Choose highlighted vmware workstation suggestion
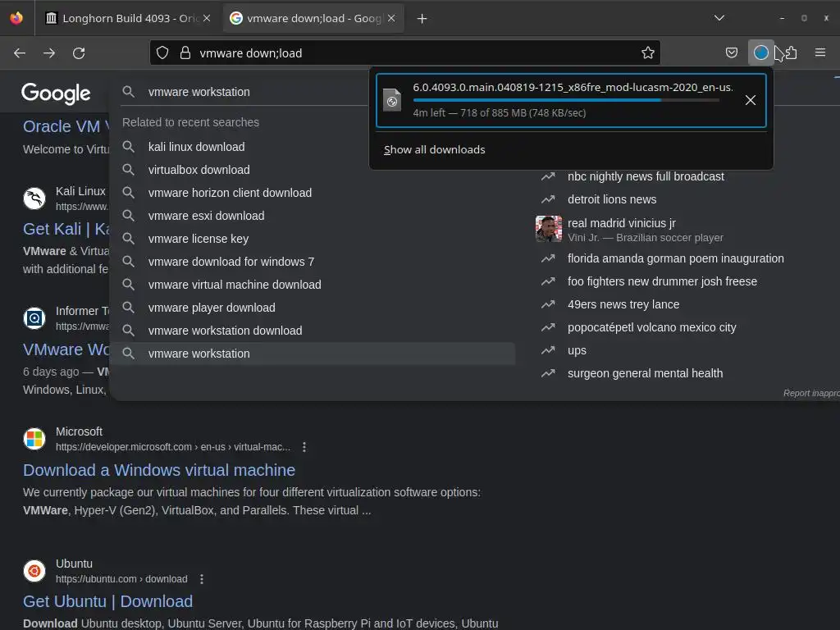 click(312, 354)
